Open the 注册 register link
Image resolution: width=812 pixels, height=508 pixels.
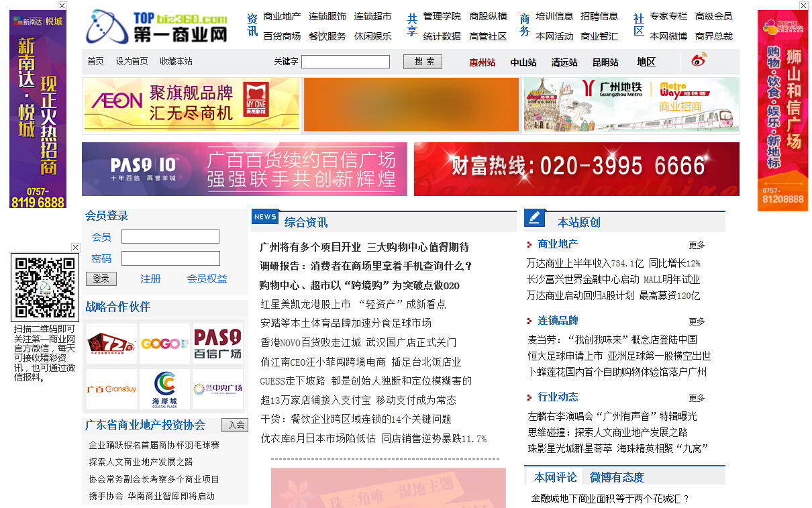point(150,278)
